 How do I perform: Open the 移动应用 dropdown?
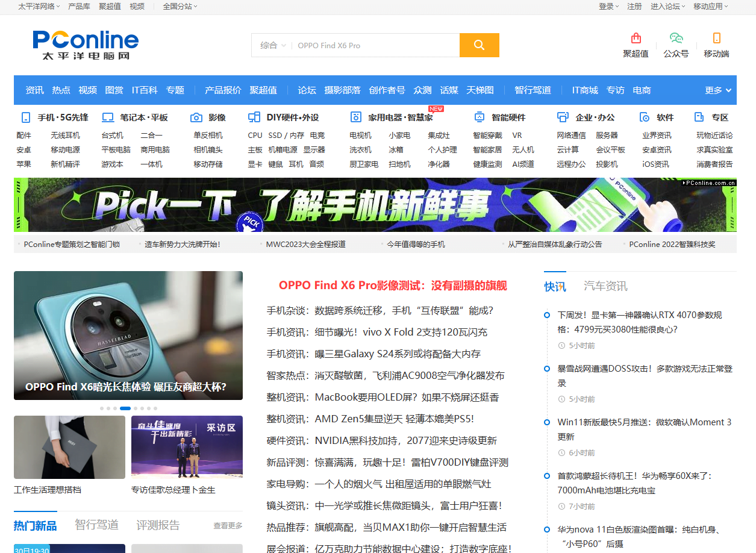click(x=711, y=6)
